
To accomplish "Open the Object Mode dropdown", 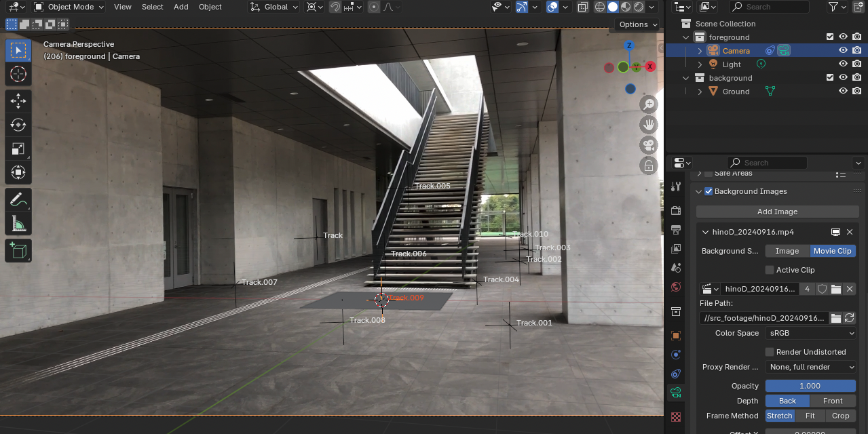I will point(69,7).
